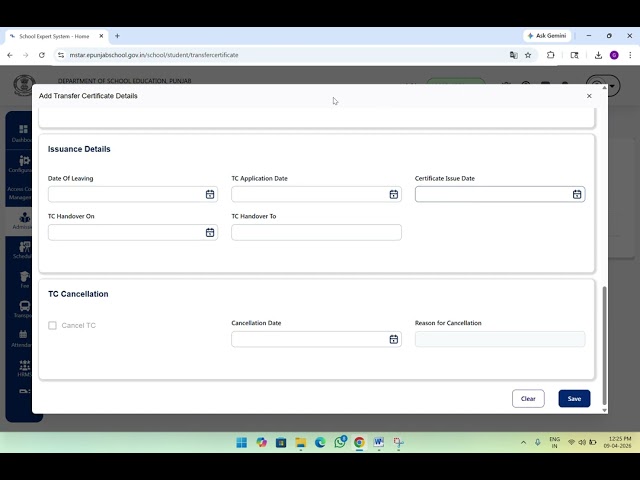Open browser downloads

598,55
